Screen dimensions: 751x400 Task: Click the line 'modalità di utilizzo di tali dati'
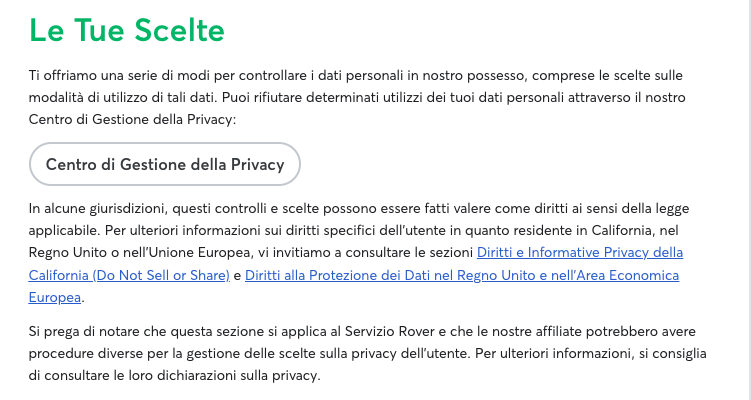point(123,97)
